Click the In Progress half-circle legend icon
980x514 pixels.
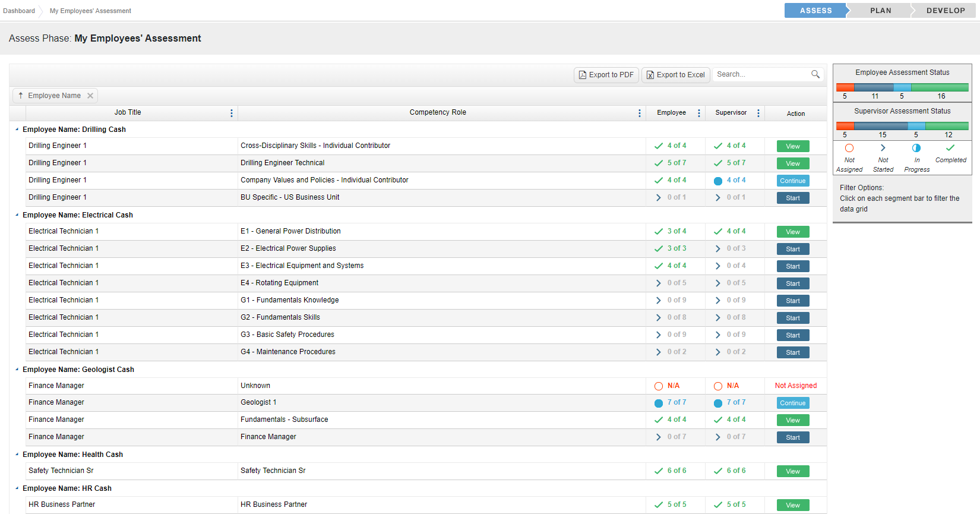pos(916,148)
